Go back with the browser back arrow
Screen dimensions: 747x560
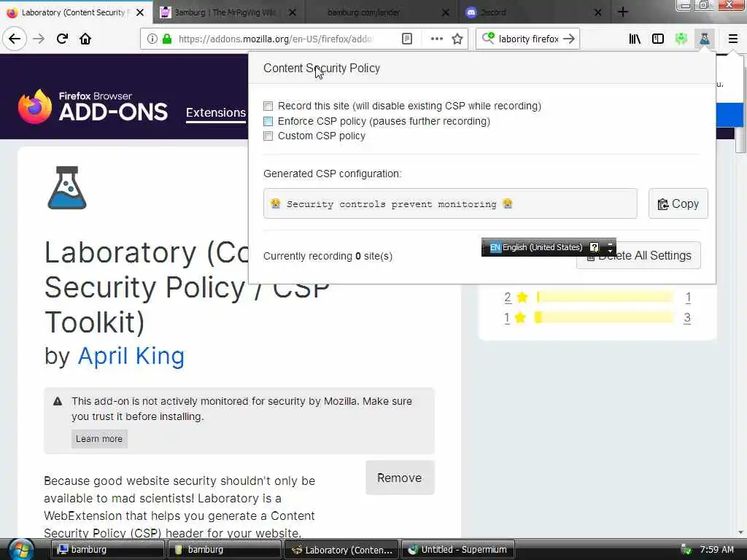(15, 39)
